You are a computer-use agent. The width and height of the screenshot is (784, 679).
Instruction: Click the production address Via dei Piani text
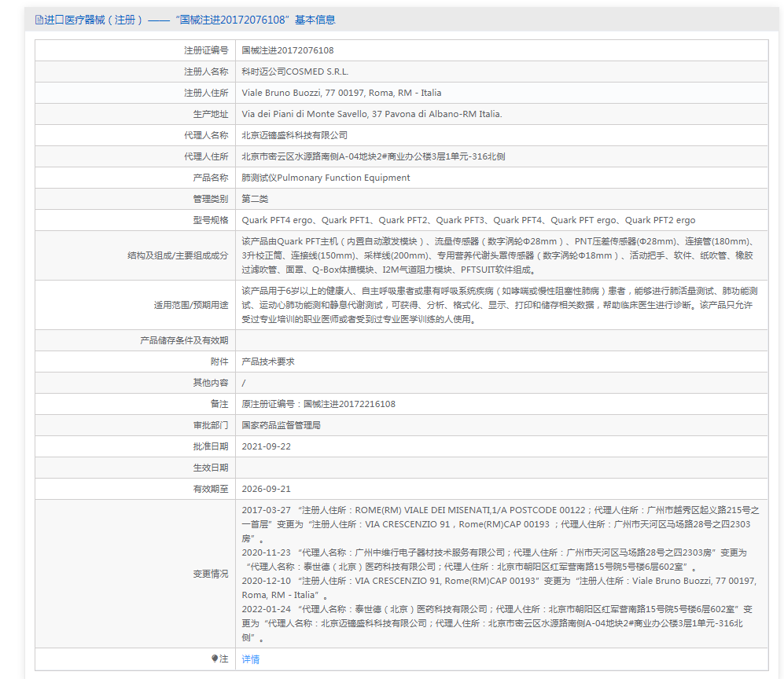[371, 114]
